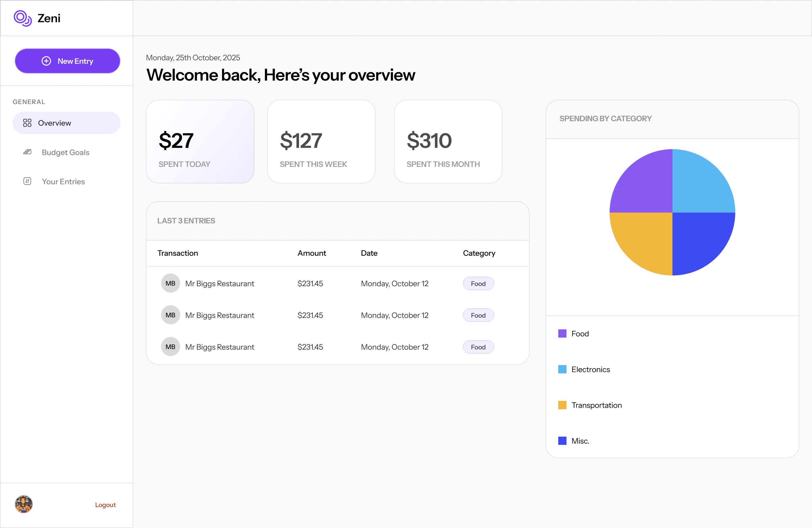
Task: Click the plus icon in New Entry
Action: 46,61
